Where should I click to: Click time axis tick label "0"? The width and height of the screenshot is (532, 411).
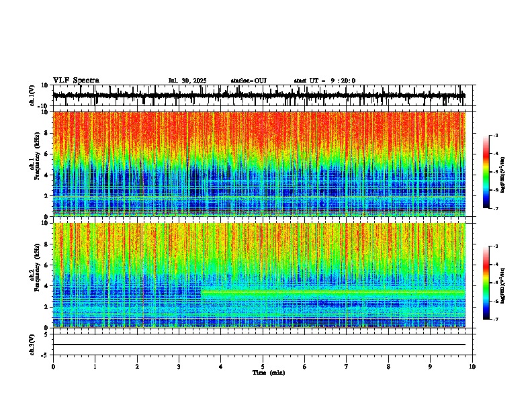pos(53,367)
